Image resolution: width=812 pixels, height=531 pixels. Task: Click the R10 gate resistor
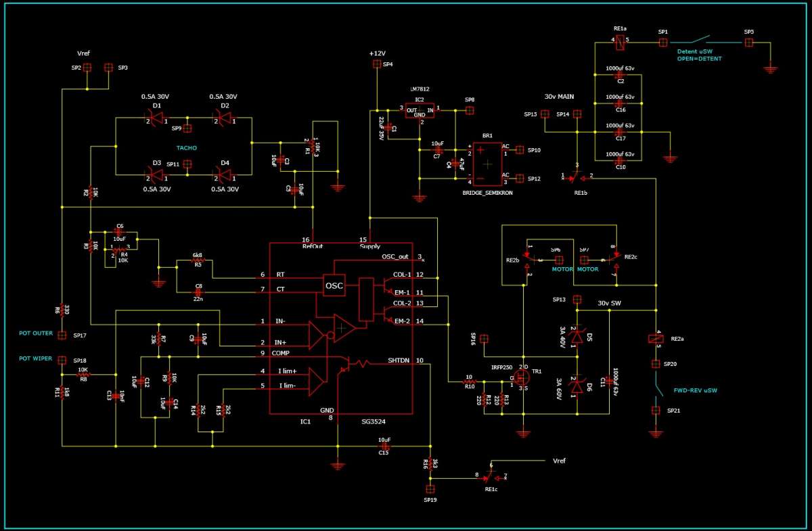[469, 381]
